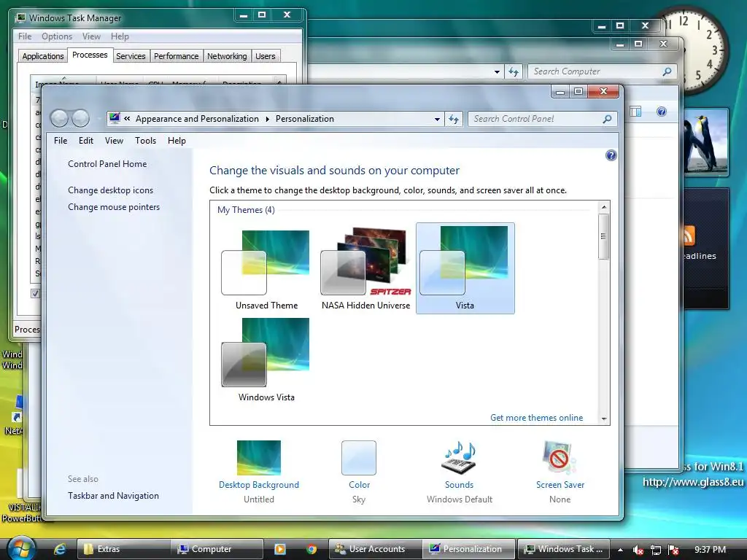Open the Personalization address bar dropdown arrow
This screenshot has height=560, width=747.
tap(437, 119)
